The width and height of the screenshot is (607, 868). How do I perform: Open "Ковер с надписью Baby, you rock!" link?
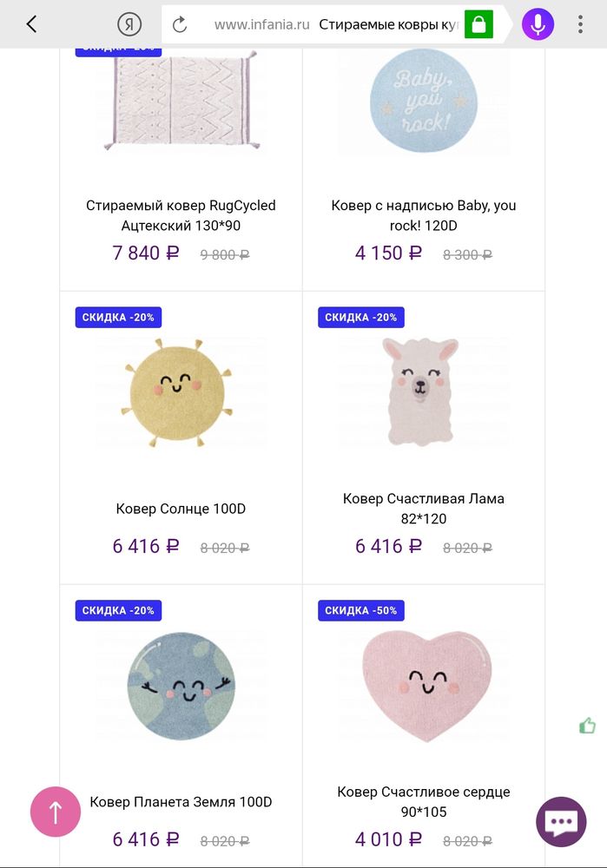[424, 215]
